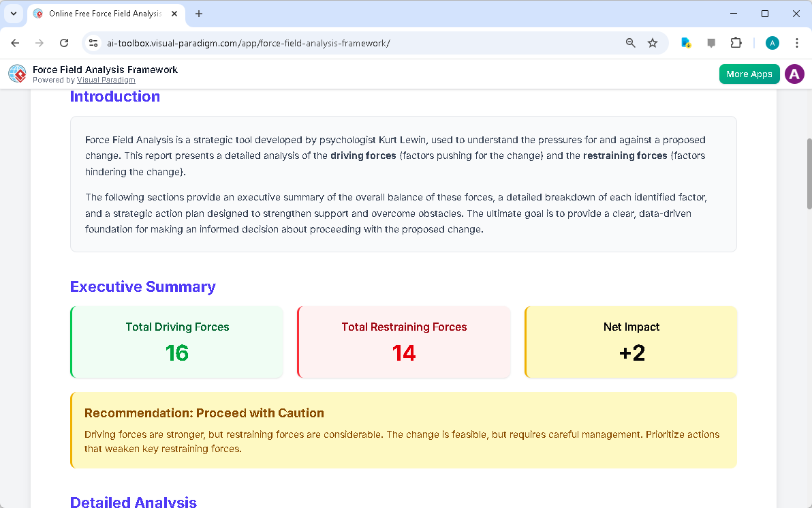
Task: Expand the tab search chevron
Action: pyautogui.click(x=14, y=14)
